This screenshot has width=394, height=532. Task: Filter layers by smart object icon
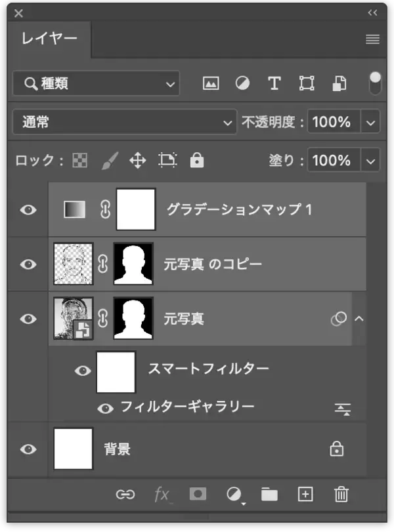[339, 83]
